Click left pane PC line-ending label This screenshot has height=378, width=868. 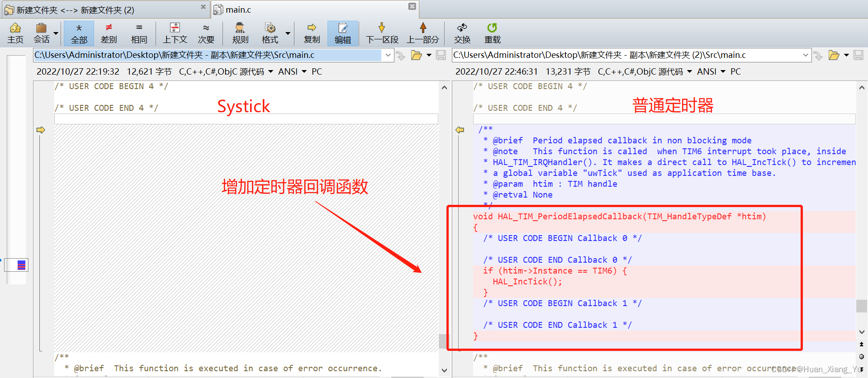click(317, 71)
